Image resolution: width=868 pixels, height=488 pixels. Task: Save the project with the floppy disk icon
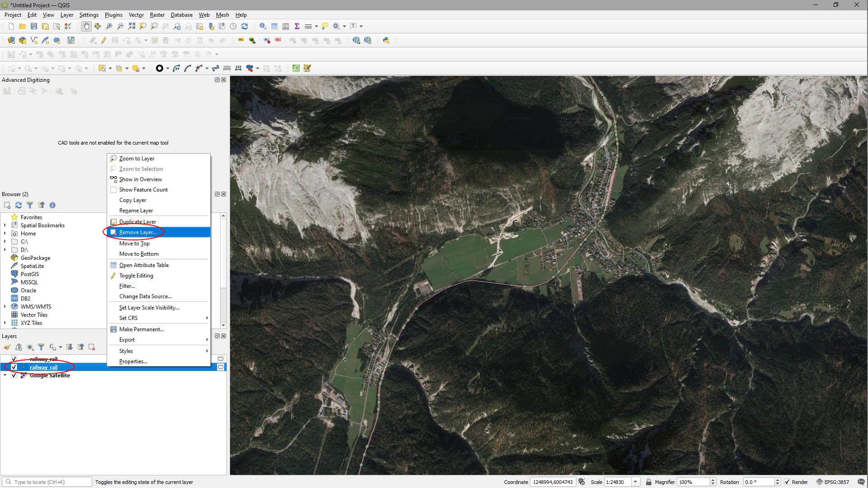33,26
